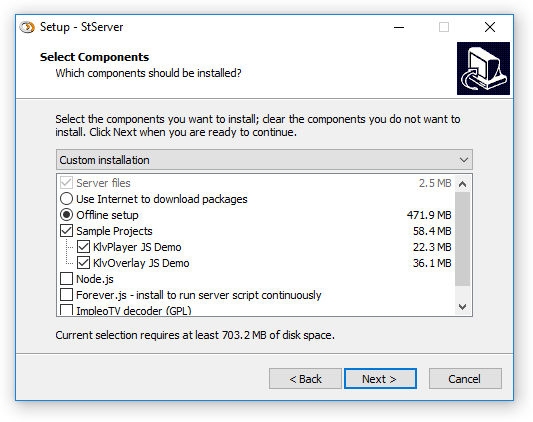The image size is (533, 422).
Task: Uncheck KlvOverlay JS Demo component
Action: [x=83, y=263]
